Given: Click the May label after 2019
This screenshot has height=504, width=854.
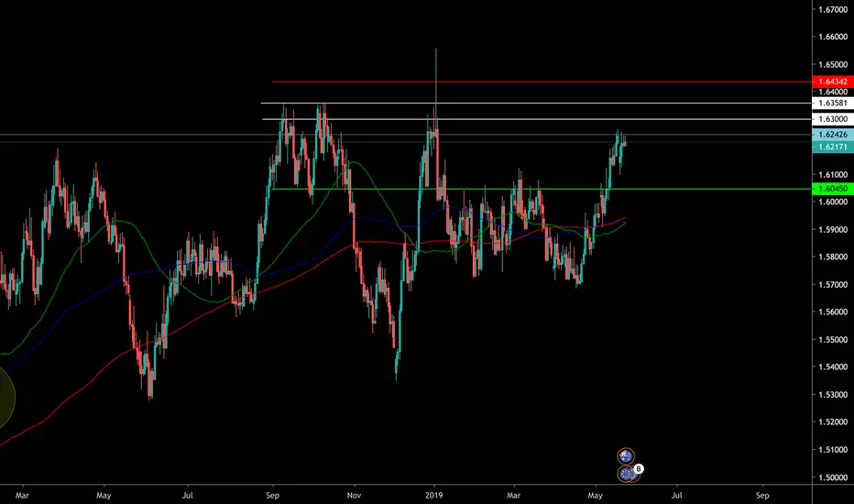Looking at the screenshot, I should [x=596, y=495].
